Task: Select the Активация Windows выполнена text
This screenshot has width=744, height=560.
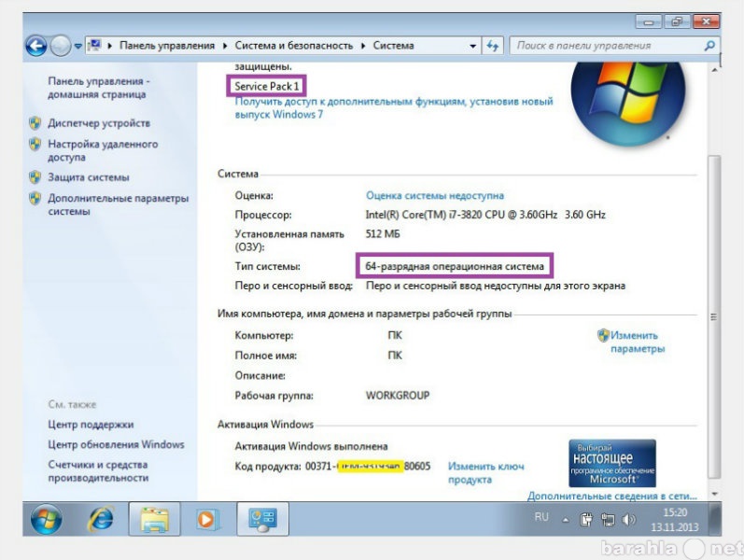Action: click(x=311, y=446)
